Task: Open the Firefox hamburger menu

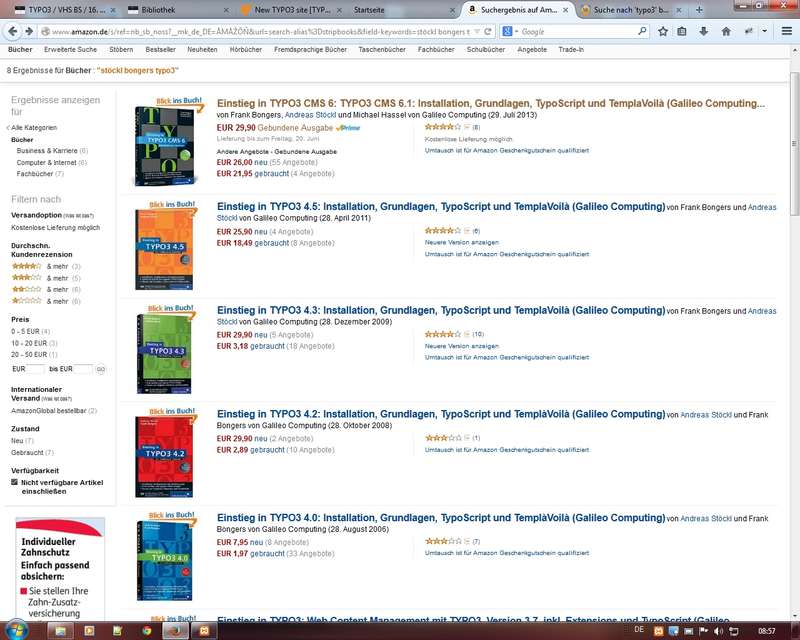Action: point(787,32)
